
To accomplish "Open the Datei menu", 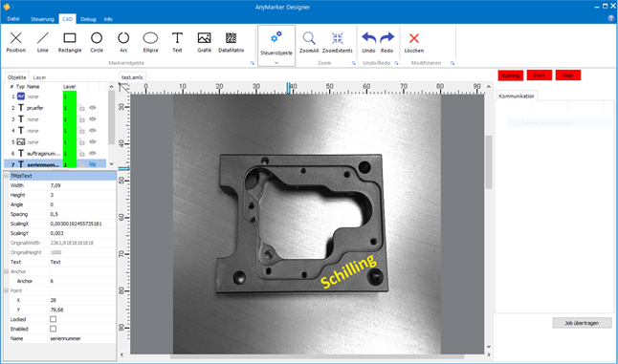I will [13, 19].
